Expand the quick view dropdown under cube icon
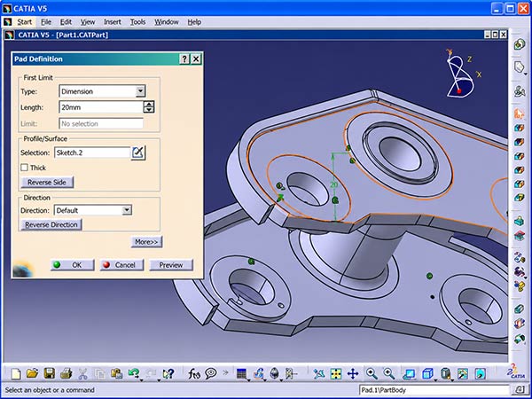 tap(434, 379)
